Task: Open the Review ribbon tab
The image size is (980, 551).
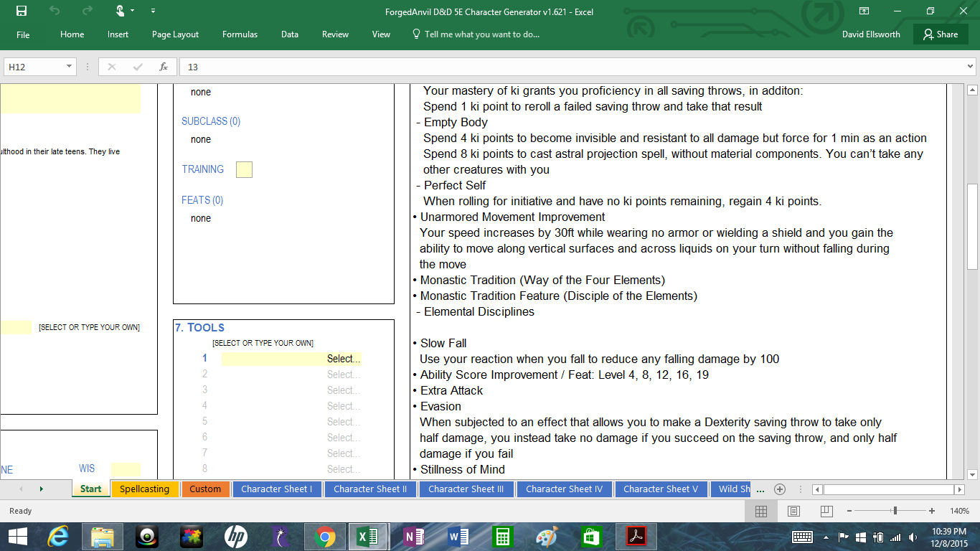Action: (335, 34)
